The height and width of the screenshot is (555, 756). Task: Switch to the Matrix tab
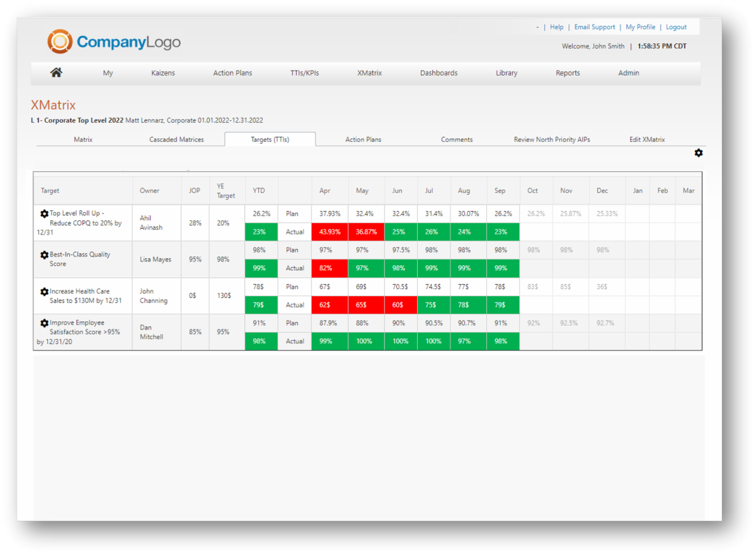[x=83, y=139]
